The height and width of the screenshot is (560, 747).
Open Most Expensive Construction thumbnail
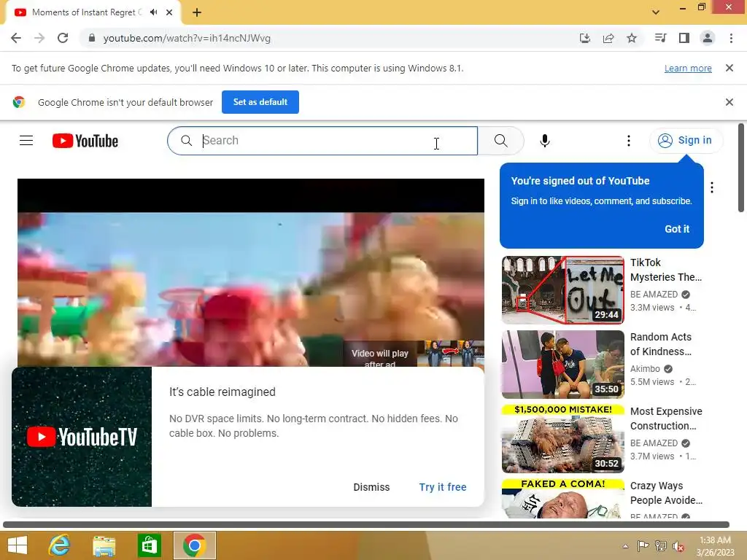pos(562,438)
